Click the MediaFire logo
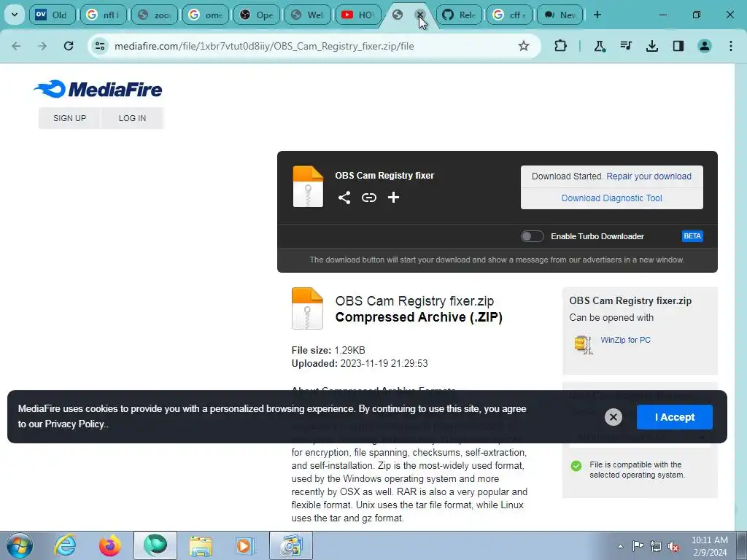 coord(98,89)
